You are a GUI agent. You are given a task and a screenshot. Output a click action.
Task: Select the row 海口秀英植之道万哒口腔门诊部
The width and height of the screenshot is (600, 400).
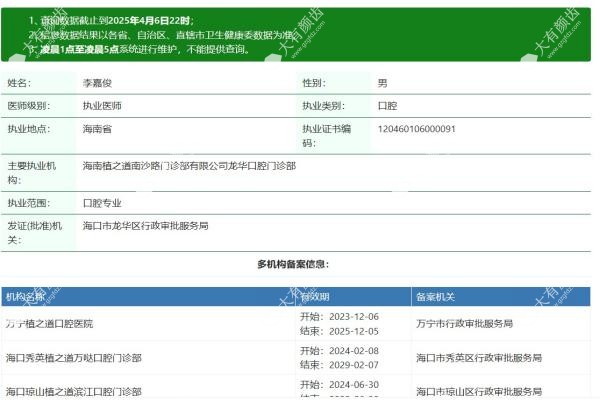[x=296, y=358]
